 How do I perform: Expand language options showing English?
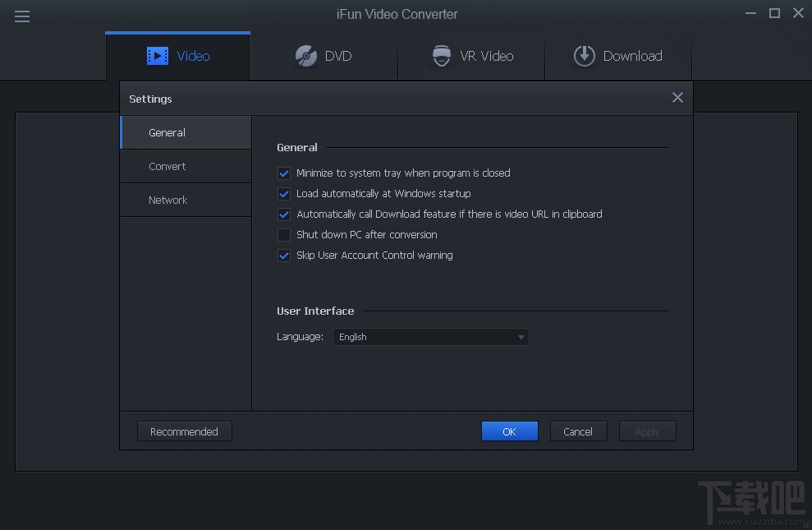click(430, 337)
